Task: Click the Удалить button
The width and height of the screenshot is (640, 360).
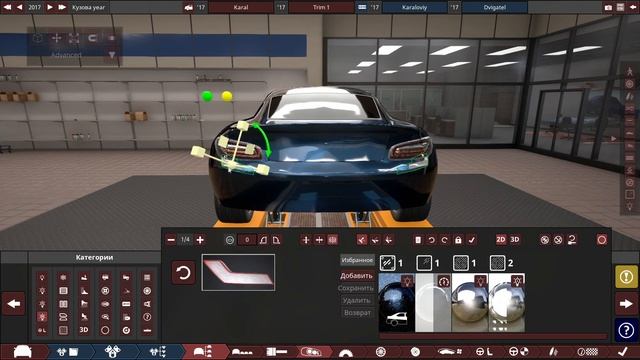Action: click(356, 300)
